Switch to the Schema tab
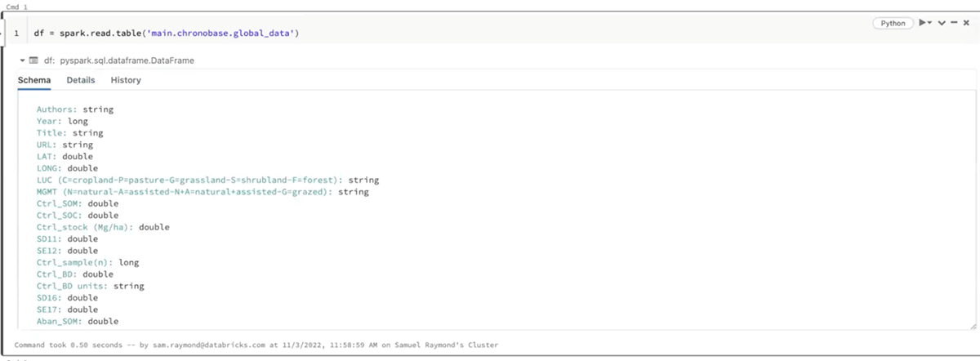The width and height of the screenshot is (980, 361). (34, 80)
